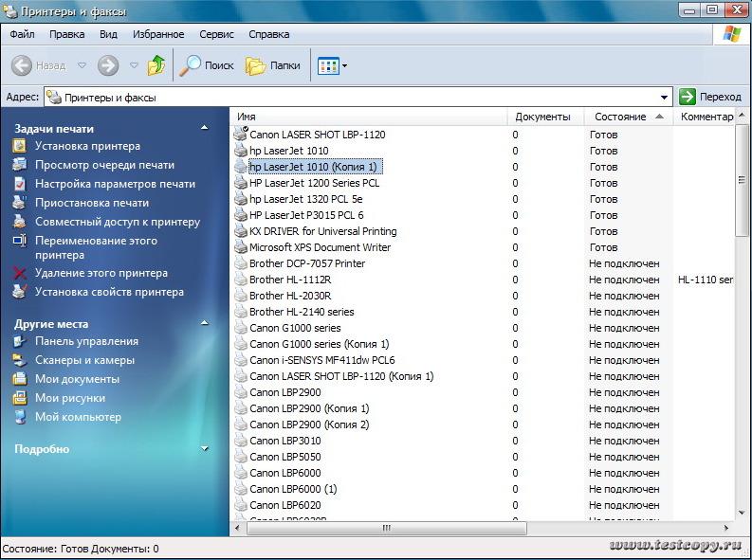Click the Мои документы icon
Screen dimensions: 752x560
(x=20, y=379)
